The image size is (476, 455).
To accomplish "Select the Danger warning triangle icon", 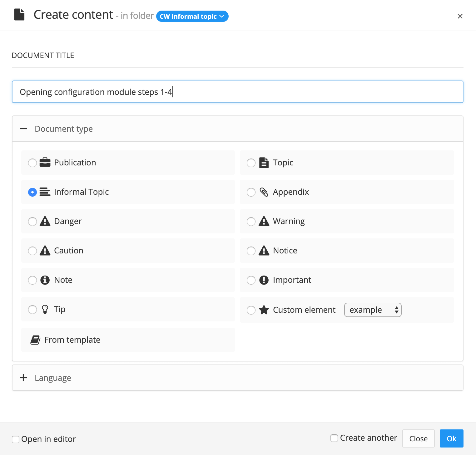I will [45, 221].
